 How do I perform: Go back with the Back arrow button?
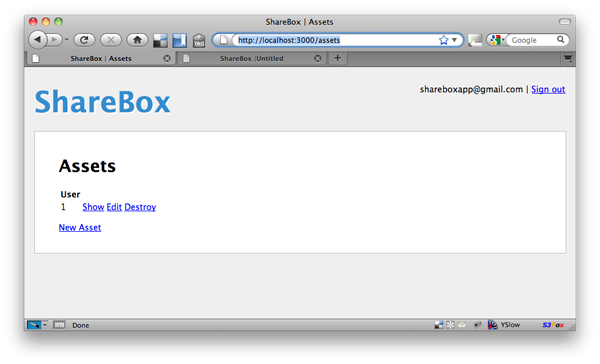tap(38, 39)
